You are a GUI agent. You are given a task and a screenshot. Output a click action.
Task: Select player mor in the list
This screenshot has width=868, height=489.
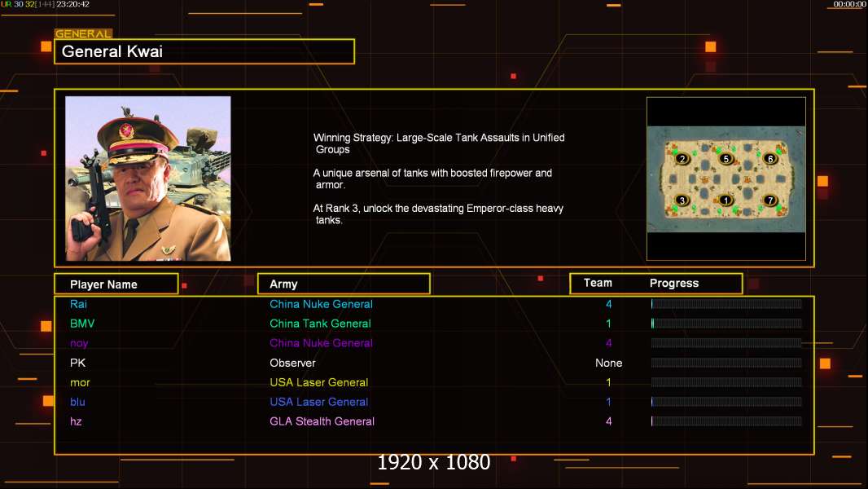[80, 383]
